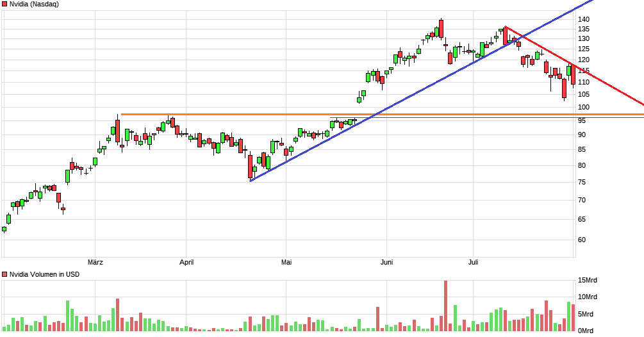Click the 120 price axis label
The height and width of the screenshot is (337, 644).
coord(584,60)
